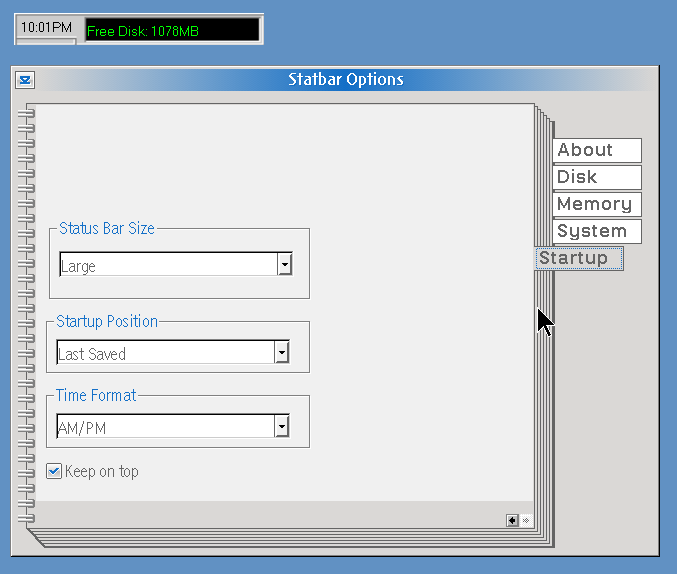This screenshot has height=574, width=677.
Task: Click the disabled next page arrow
Action: (526, 520)
